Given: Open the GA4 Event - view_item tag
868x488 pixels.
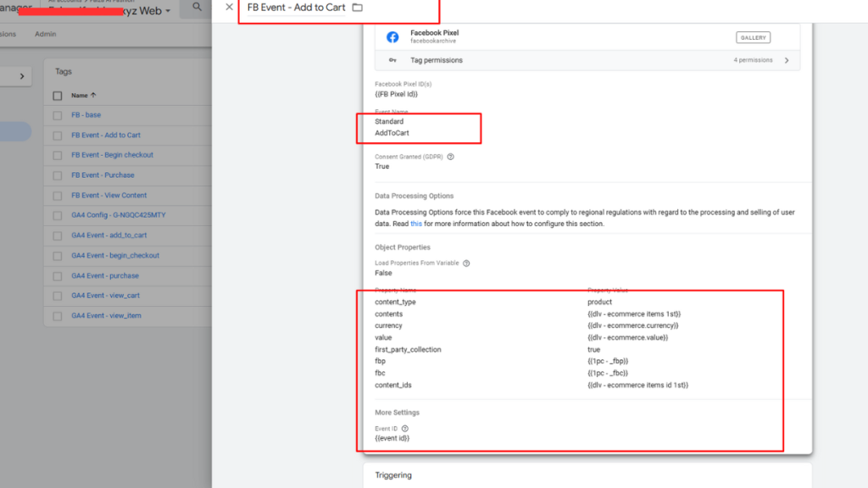Looking at the screenshot, I should pos(106,315).
